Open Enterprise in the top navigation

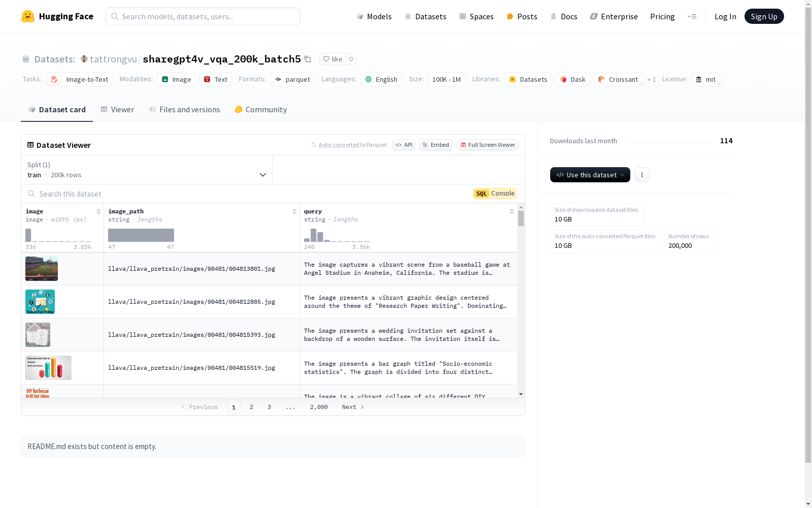tap(614, 16)
